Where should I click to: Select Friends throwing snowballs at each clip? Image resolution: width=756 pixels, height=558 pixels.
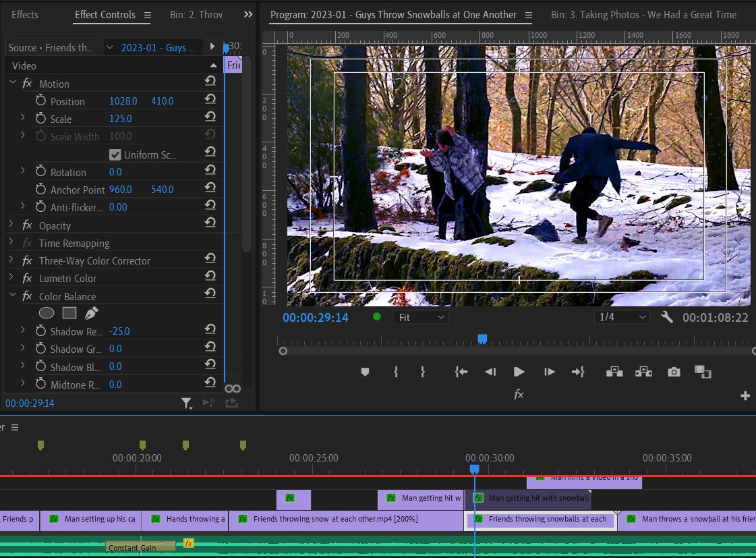click(x=540, y=520)
